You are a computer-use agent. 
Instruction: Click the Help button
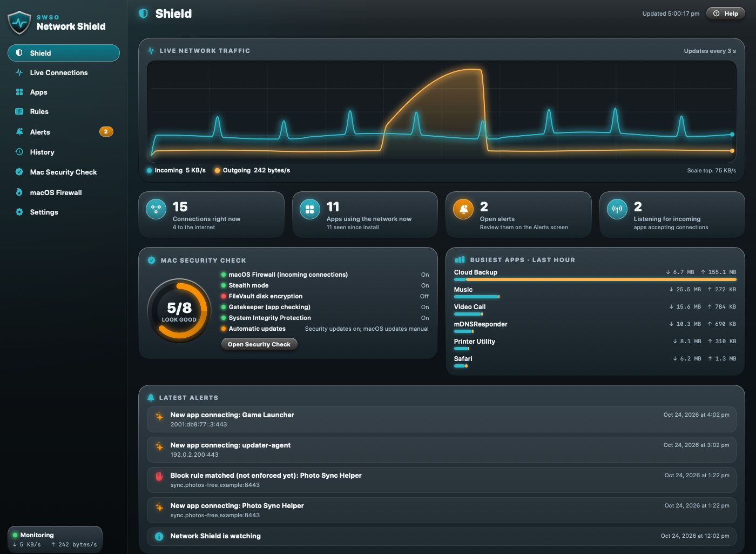click(x=725, y=14)
